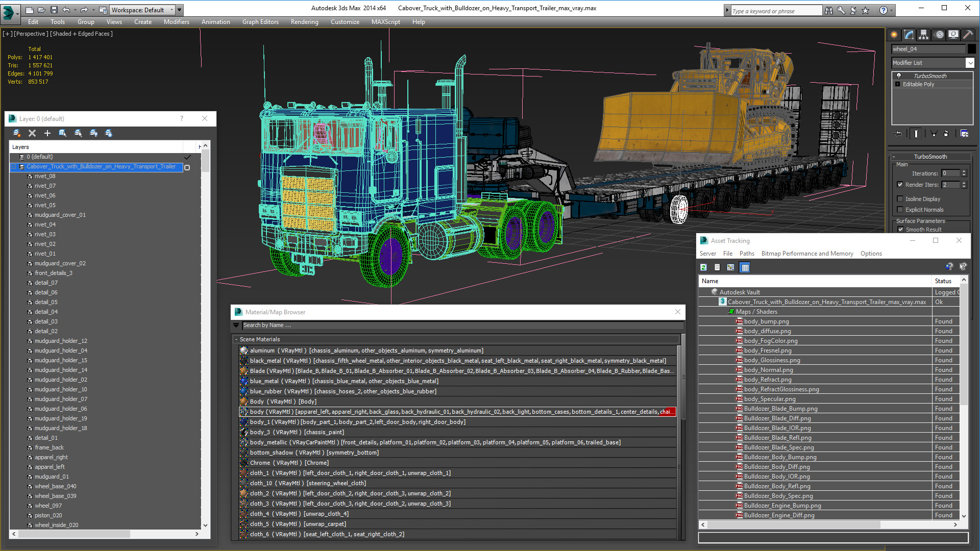980x551 pixels.
Task: Click the Name column header in Asset Tracking
Action: point(815,281)
